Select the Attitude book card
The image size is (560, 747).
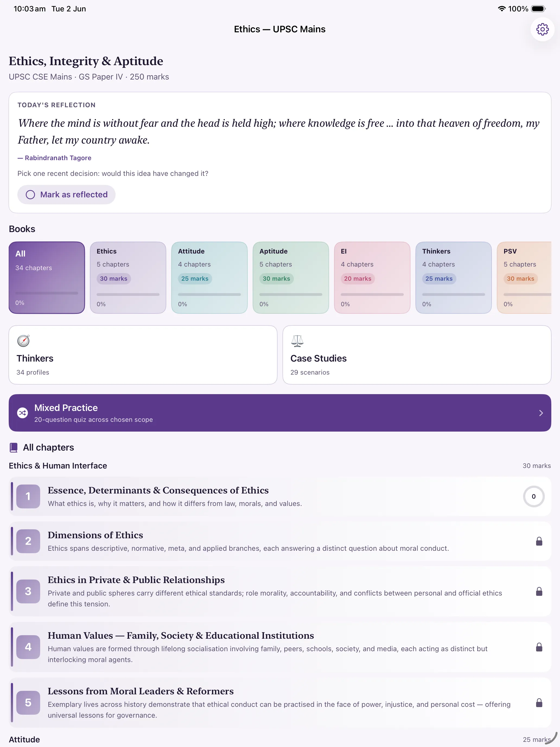[x=210, y=278]
